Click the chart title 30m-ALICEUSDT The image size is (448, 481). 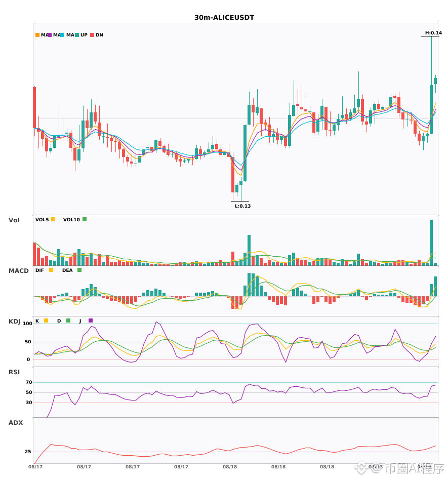224,18
